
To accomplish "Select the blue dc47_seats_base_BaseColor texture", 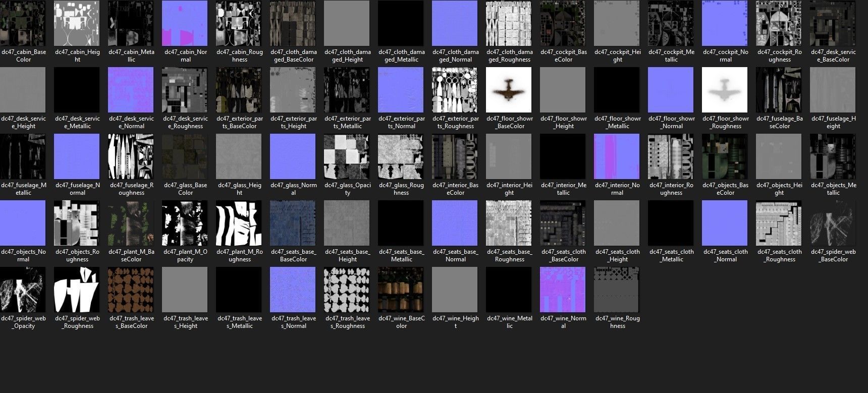I will (293, 223).
